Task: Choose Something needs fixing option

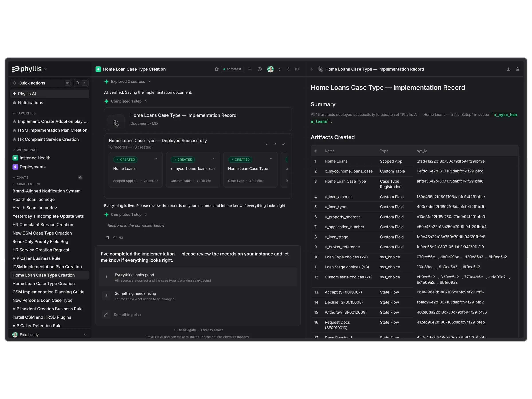Action: [198, 296]
